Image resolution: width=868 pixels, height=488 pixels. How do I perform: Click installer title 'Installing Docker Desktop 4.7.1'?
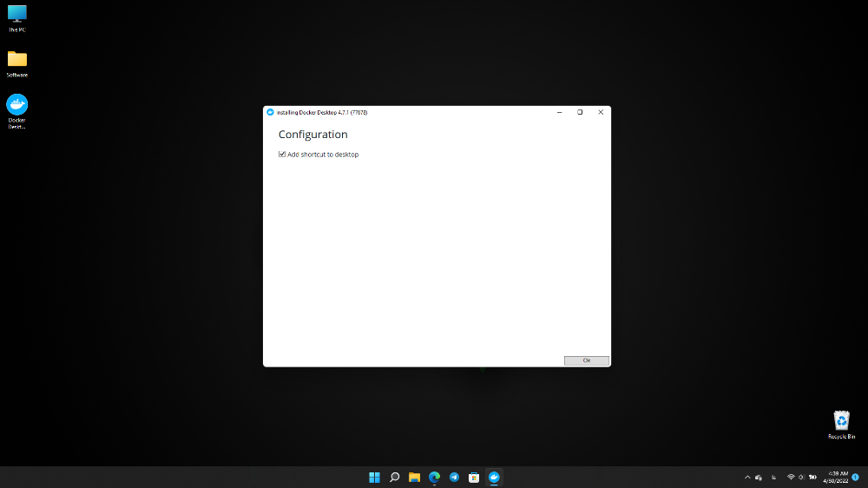[322, 112]
